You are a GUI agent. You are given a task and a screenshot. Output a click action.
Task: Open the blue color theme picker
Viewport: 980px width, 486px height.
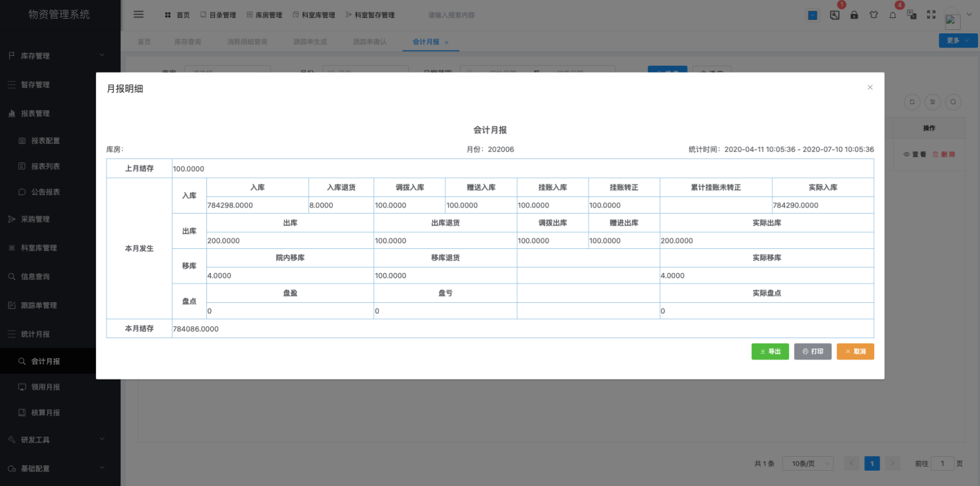(x=813, y=15)
